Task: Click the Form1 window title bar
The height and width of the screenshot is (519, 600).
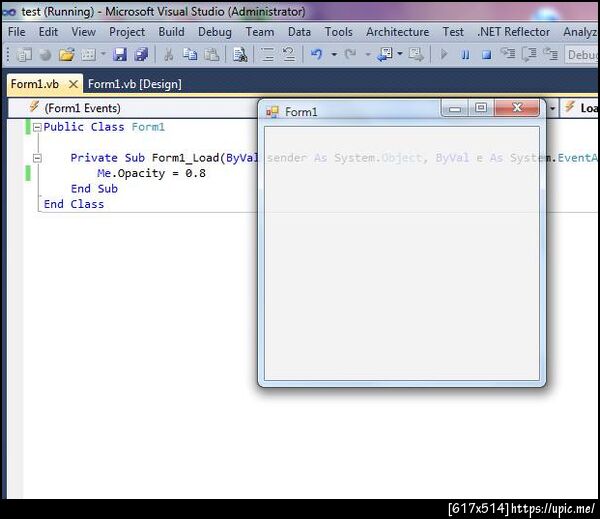Action: tap(352, 112)
